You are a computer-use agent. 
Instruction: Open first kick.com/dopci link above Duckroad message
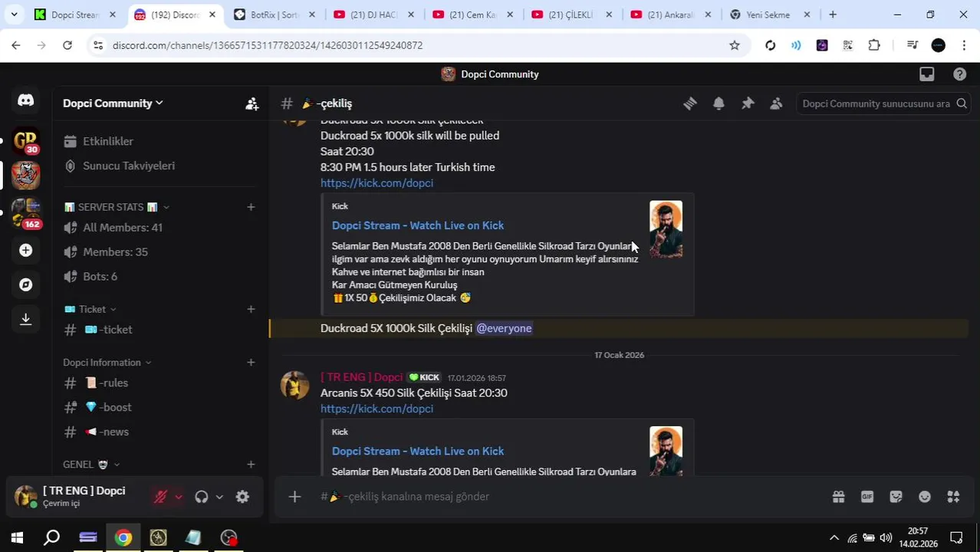click(x=377, y=183)
